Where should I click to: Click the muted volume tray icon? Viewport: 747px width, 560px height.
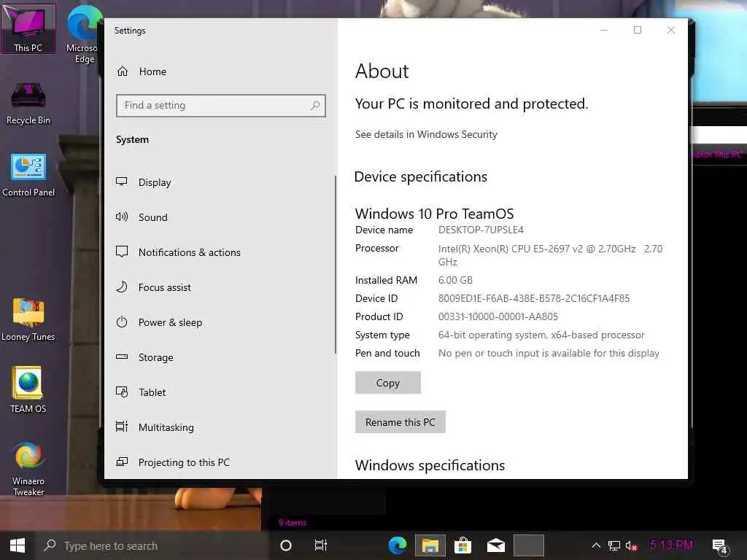631,545
